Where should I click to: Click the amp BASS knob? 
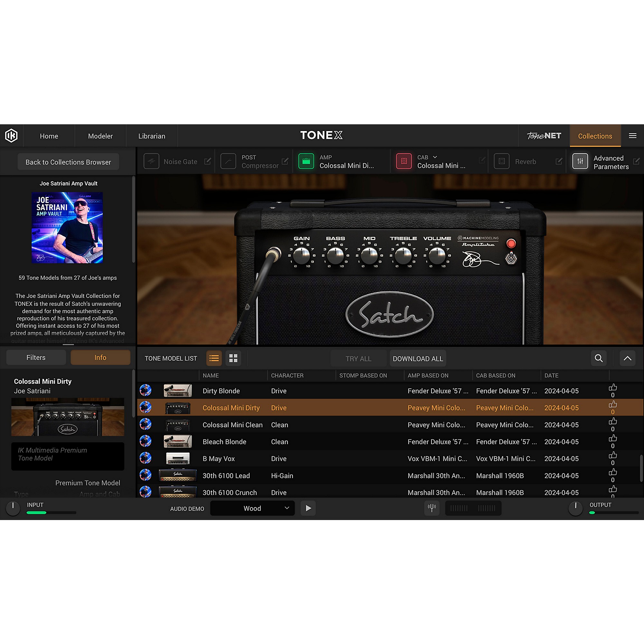click(x=335, y=256)
